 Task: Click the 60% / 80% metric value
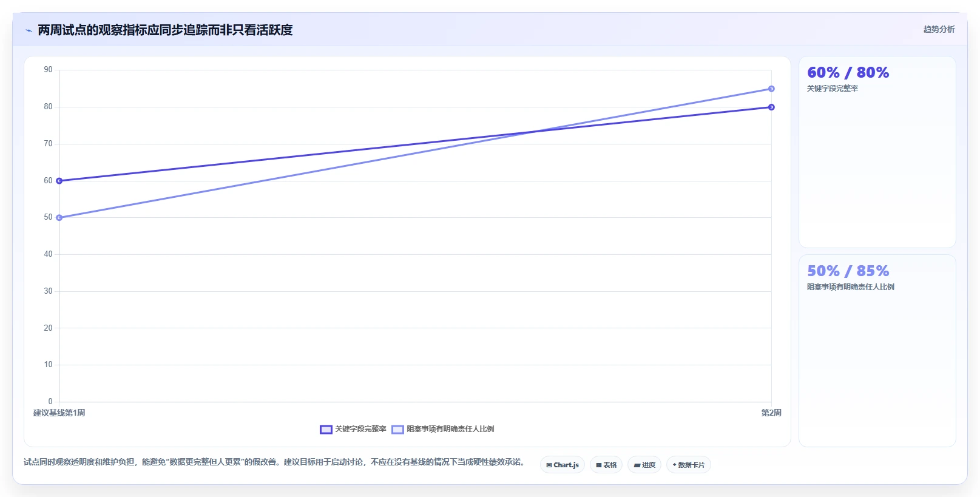point(848,73)
